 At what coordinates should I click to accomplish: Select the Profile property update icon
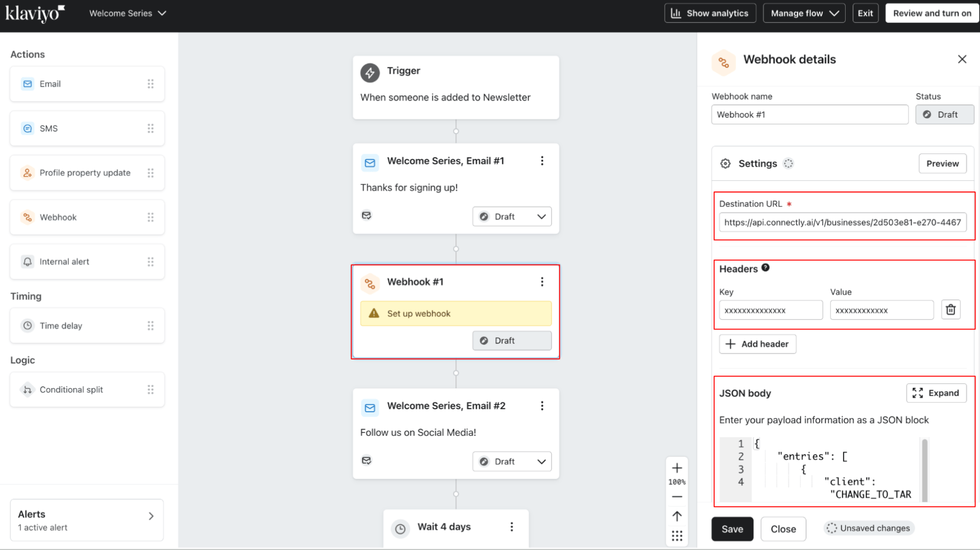point(27,173)
